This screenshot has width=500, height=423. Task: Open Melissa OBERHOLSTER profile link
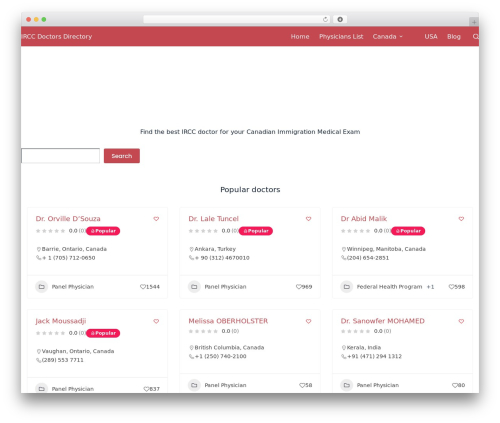pos(228,321)
